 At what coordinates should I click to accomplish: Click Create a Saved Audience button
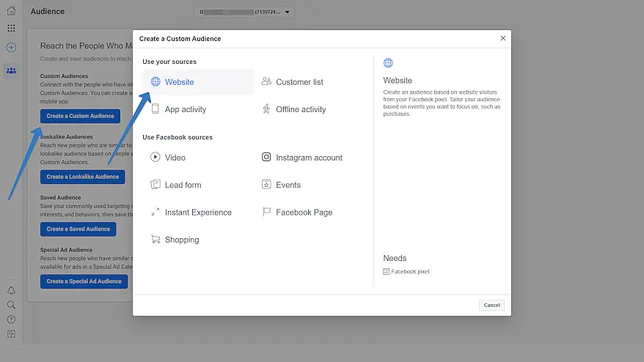78,229
